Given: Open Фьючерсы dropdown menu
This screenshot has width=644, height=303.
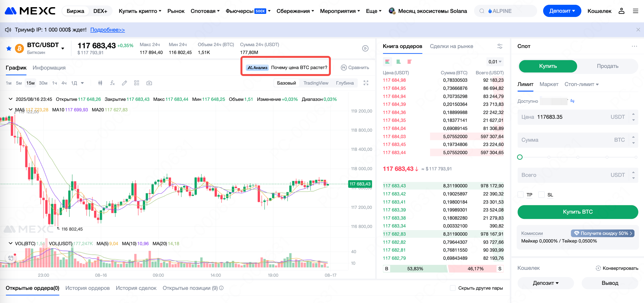Looking at the screenshot, I should [x=248, y=11].
